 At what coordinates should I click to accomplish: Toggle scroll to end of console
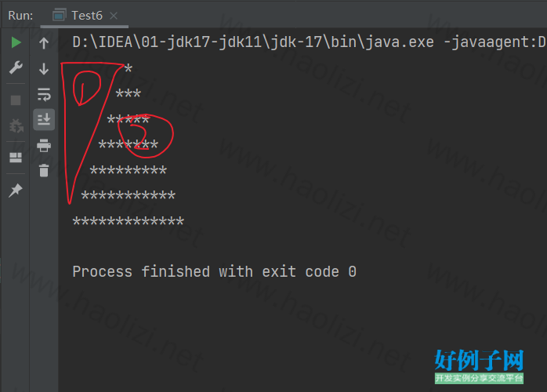point(44,119)
